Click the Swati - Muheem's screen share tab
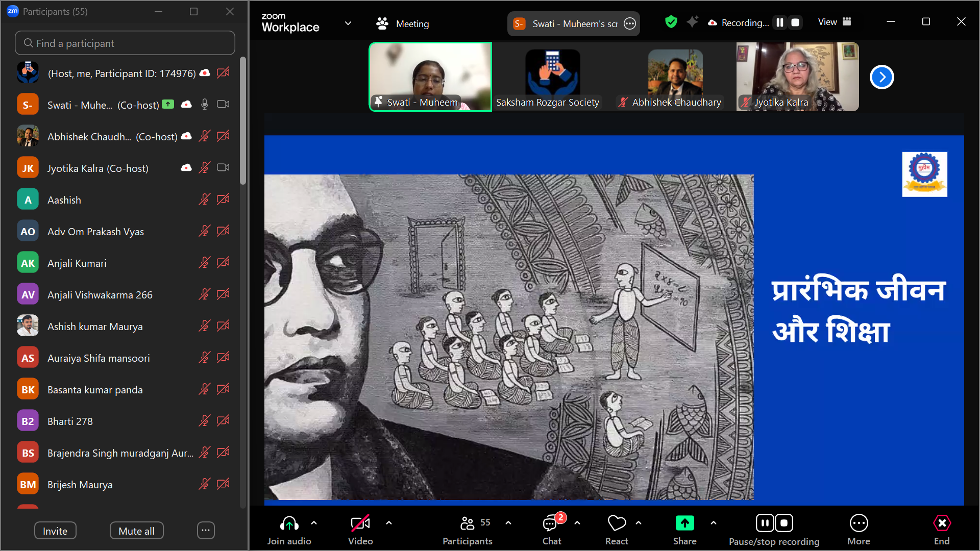Viewport: 980px width, 551px height. 573,23
